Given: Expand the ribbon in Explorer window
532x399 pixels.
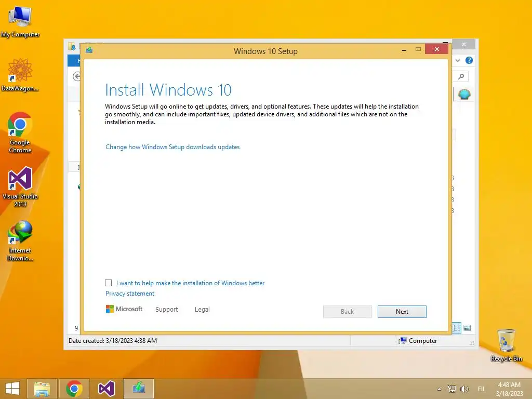Looking at the screenshot, I should point(458,60).
